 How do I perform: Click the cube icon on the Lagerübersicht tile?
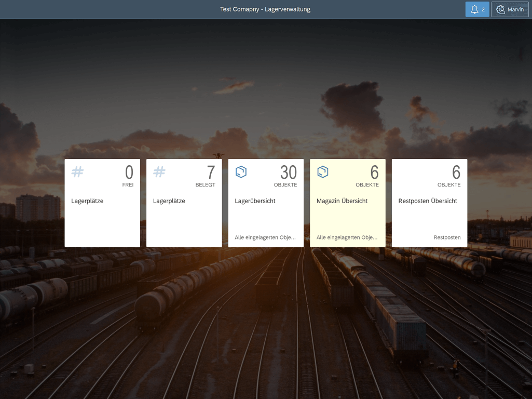(241, 172)
